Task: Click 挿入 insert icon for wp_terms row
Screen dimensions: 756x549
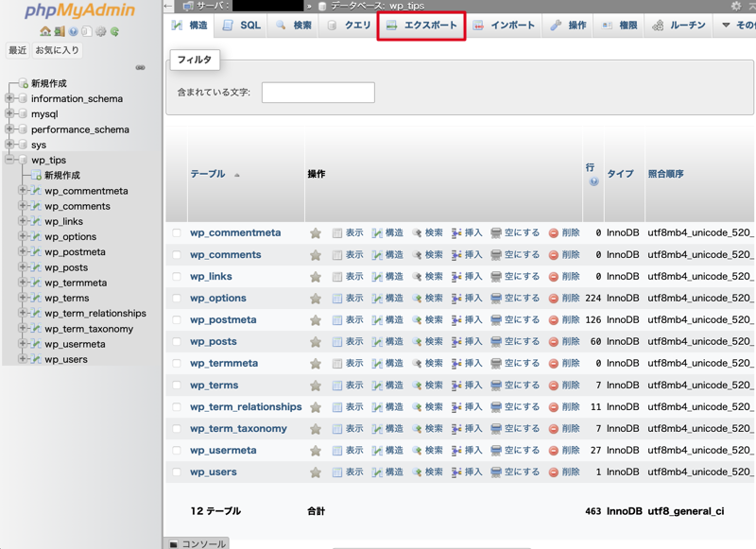Action: coord(456,386)
